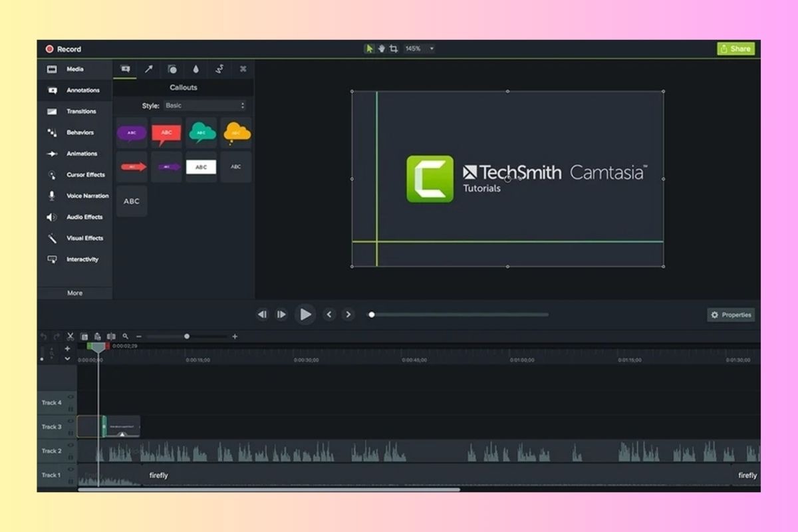Add a new track with the plus icon
This screenshot has width=798, height=532.
pos(67,348)
